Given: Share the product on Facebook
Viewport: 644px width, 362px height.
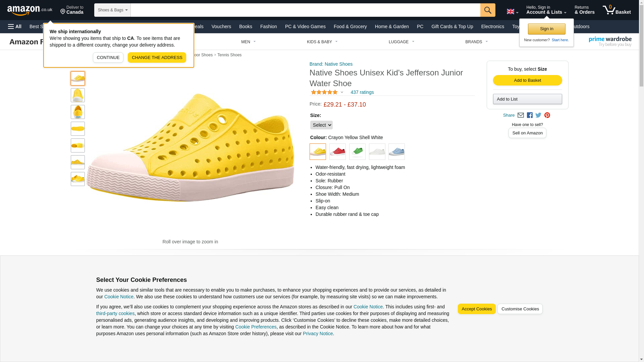Looking at the screenshot, I should click(530, 115).
